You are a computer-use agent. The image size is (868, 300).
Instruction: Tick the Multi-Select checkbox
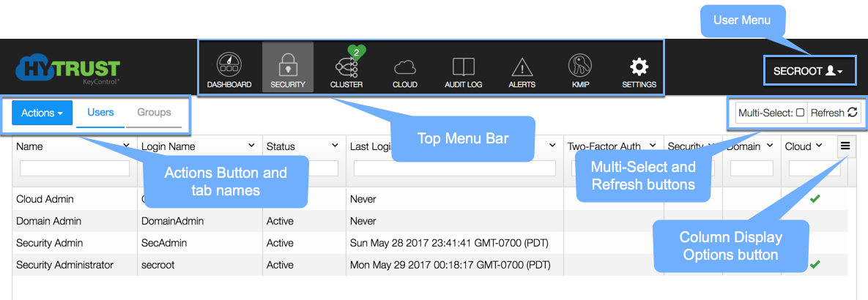pyautogui.click(x=800, y=113)
